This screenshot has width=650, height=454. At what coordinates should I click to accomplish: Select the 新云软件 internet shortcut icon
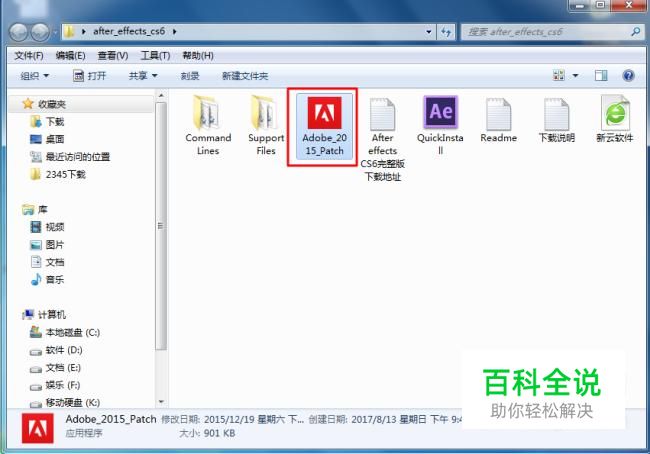tap(615, 113)
